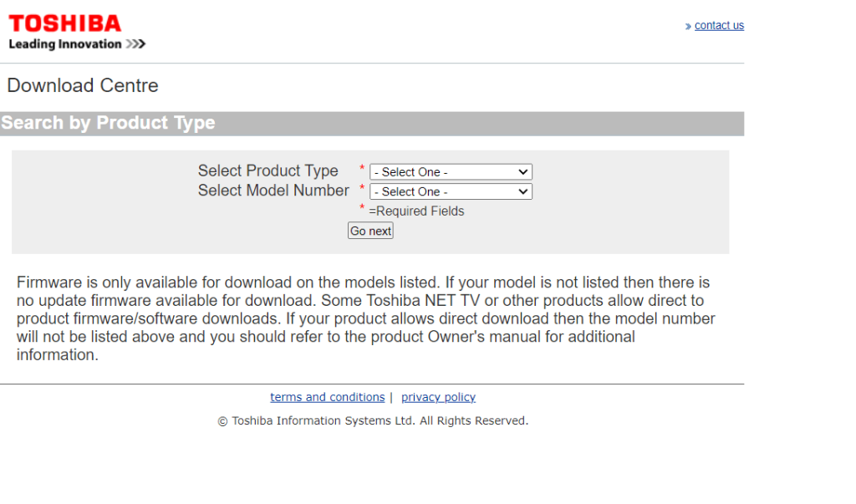856x504 pixels.
Task: Click the red asterisk beside Product Type
Action: pyautogui.click(x=362, y=169)
